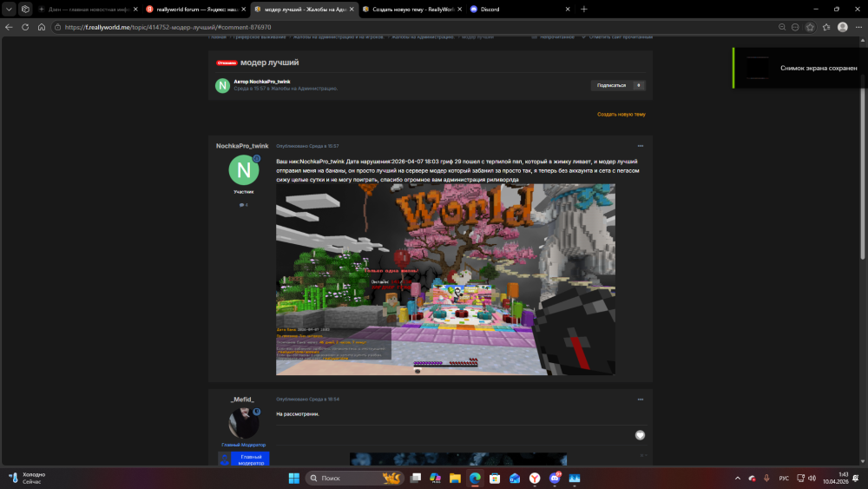
Task: Add this page to favorites
Action: click(810, 27)
